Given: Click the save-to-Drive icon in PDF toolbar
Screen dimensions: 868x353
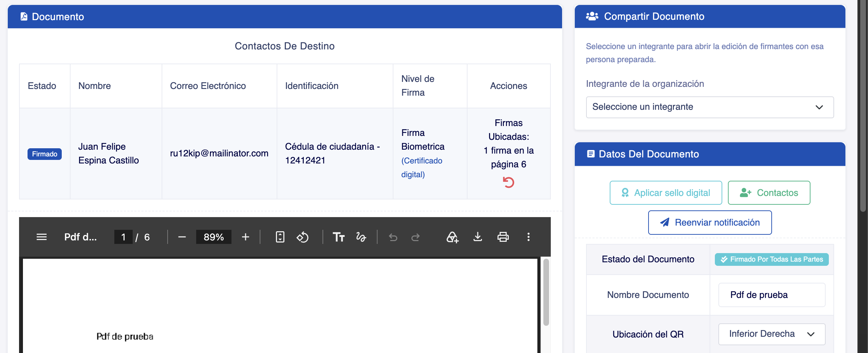Looking at the screenshot, I should pyautogui.click(x=452, y=237).
